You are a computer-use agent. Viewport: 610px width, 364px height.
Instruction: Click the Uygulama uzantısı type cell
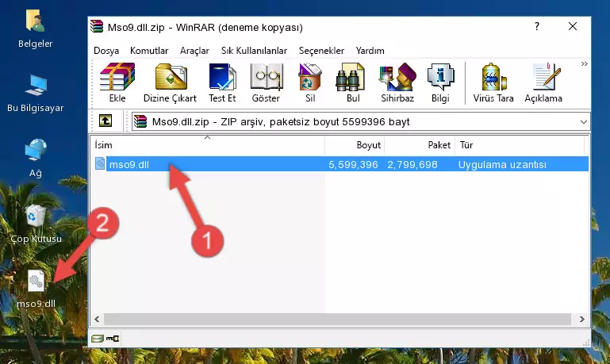coord(502,164)
